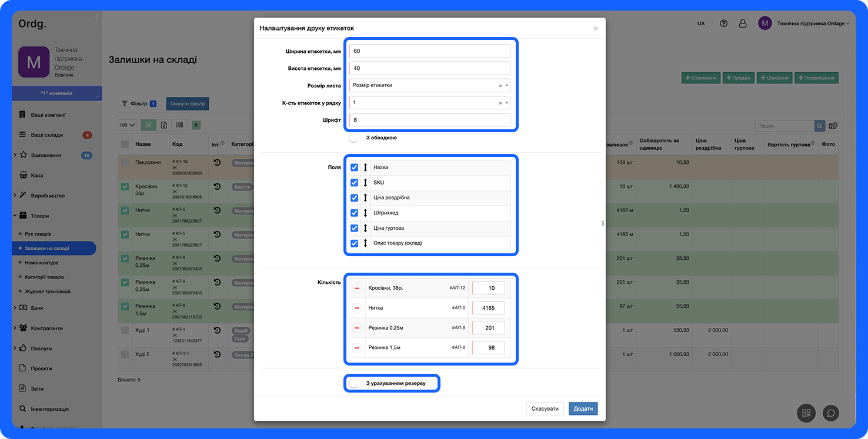Open the Технічна підтримка Ordage account menu
Image resolution: width=868 pixels, height=439 pixels.
click(x=813, y=24)
